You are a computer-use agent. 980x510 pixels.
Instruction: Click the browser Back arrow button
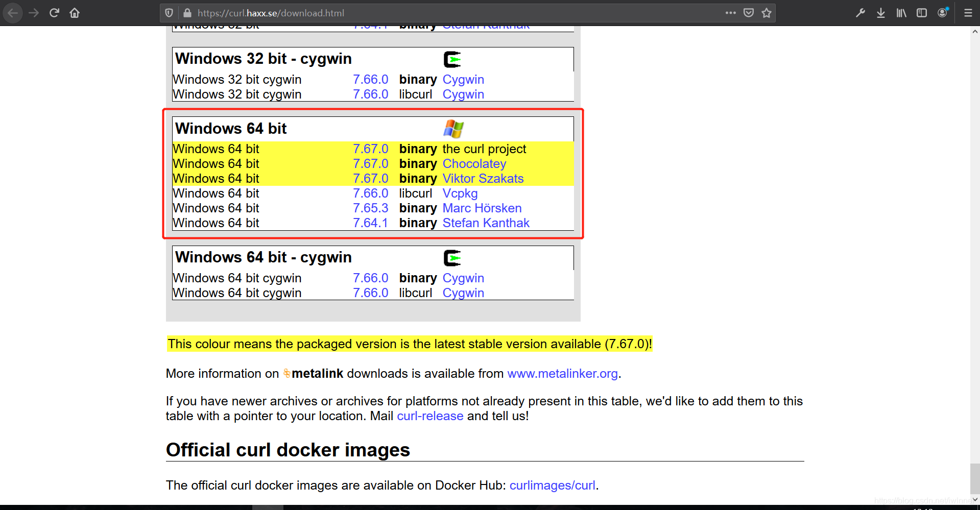13,13
